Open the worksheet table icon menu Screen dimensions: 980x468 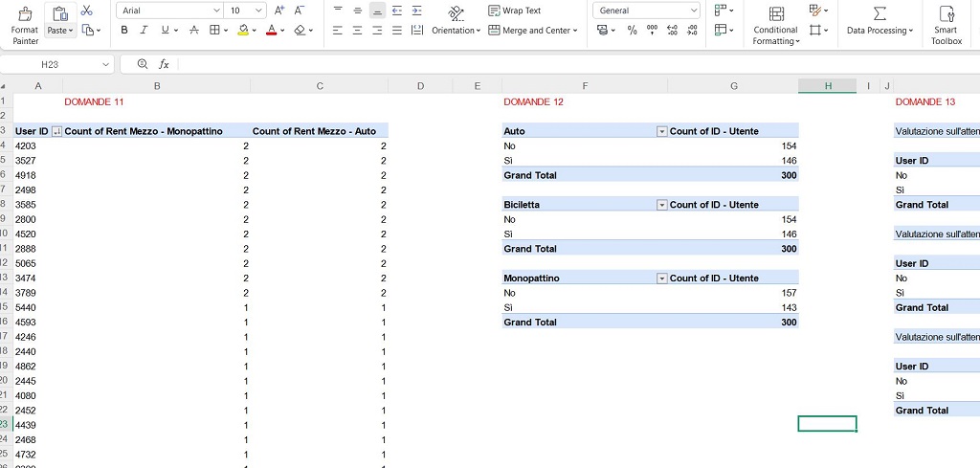[x=724, y=30]
